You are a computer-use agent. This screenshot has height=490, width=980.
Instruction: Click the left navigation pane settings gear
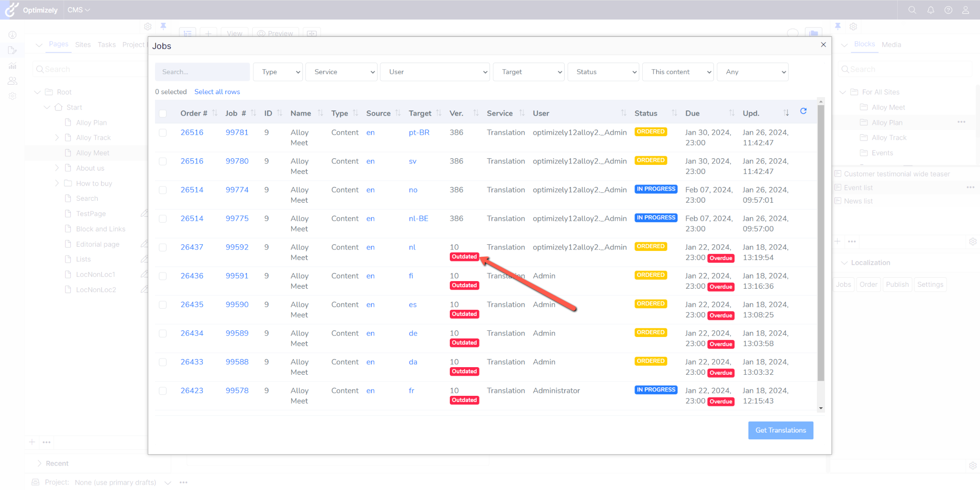click(x=148, y=27)
